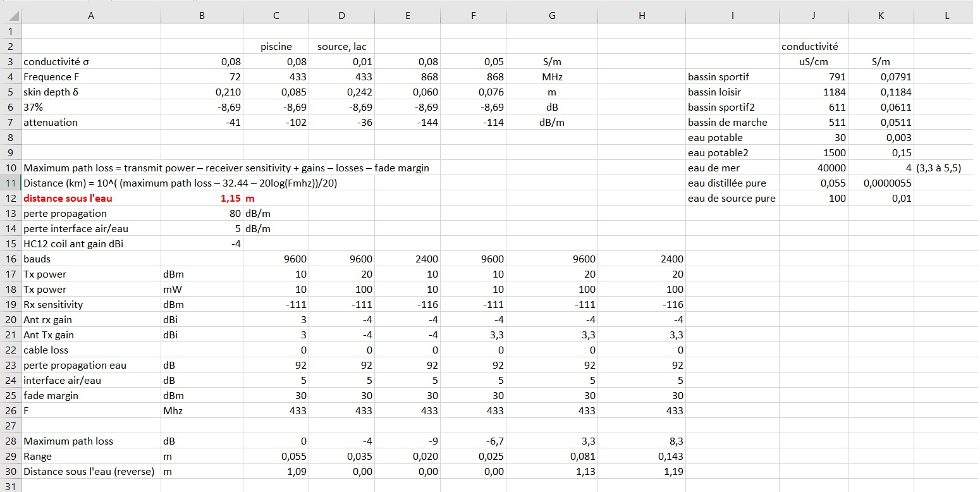Select the 'eau distillée pure' label cell
This screenshot has height=492, width=980.
pyautogui.click(x=726, y=183)
